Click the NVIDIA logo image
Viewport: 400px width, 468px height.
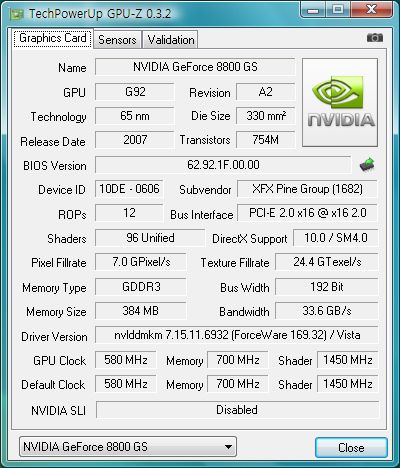coord(340,102)
